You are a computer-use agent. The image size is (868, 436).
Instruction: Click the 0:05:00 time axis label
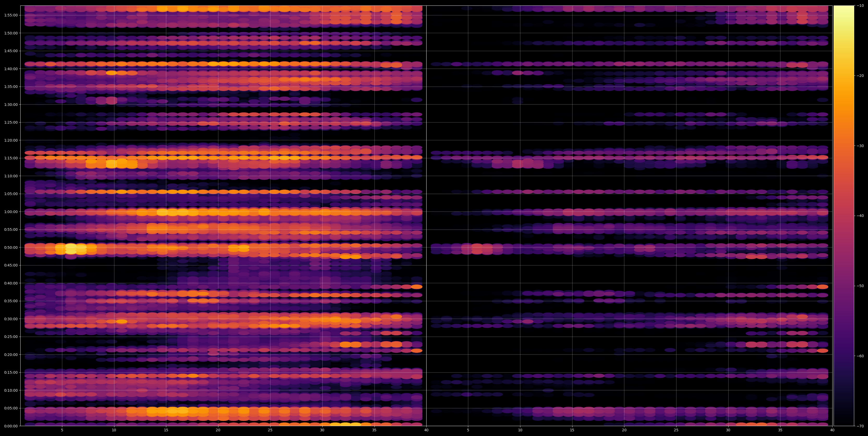(x=11, y=408)
